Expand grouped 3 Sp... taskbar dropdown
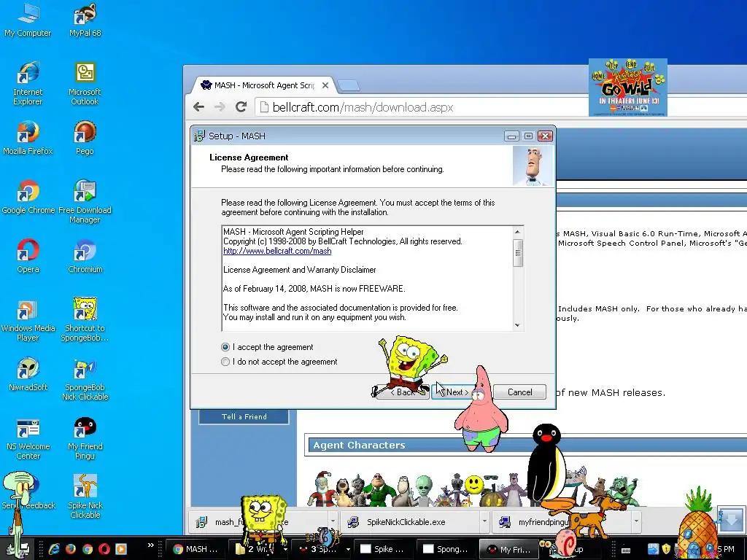The image size is (747, 560). 348,549
